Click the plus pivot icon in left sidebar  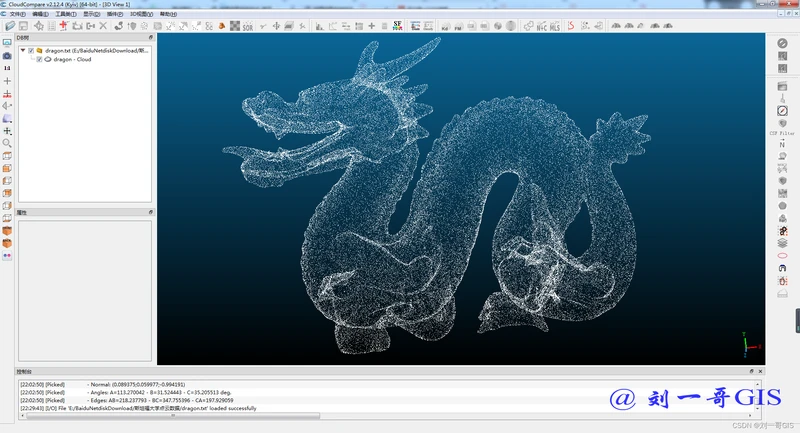tap(7, 81)
